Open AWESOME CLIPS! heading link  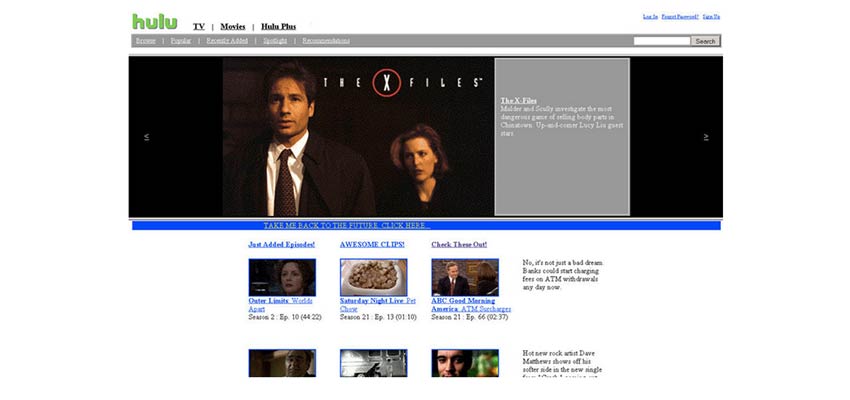point(372,244)
